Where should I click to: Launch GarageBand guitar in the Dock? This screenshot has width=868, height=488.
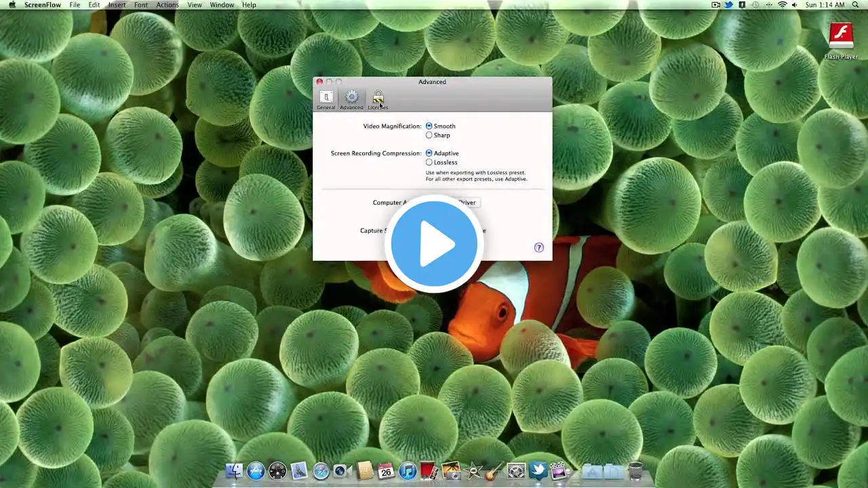(494, 471)
